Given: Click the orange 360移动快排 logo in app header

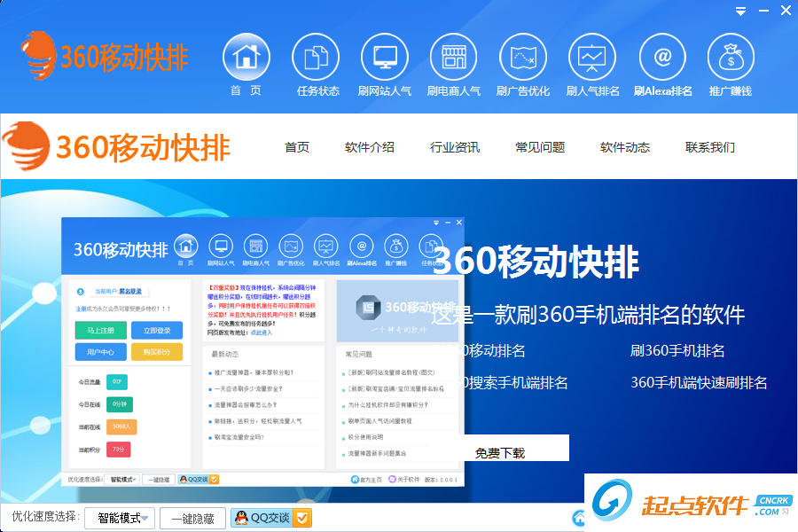Looking at the screenshot, I should [x=105, y=56].
